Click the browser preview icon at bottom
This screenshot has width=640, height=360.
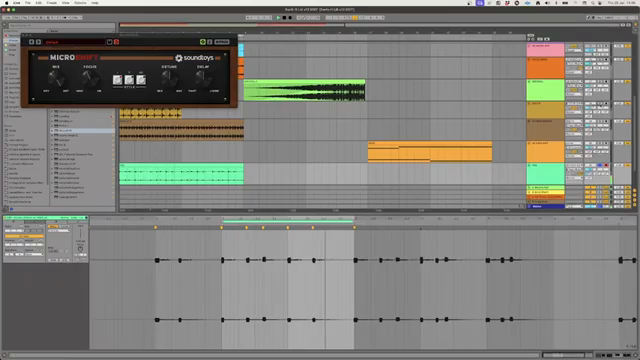click(x=11, y=209)
